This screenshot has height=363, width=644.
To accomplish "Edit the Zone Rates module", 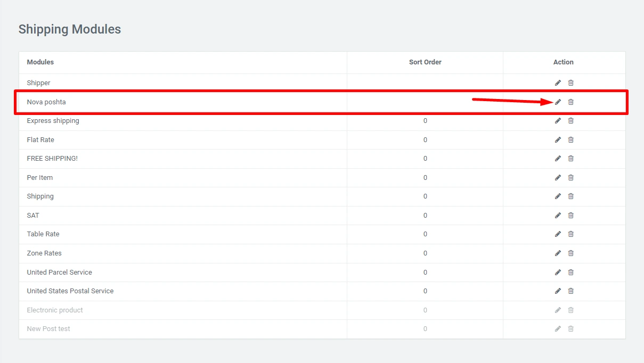I will pyautogui.click(x=558, y=253).
